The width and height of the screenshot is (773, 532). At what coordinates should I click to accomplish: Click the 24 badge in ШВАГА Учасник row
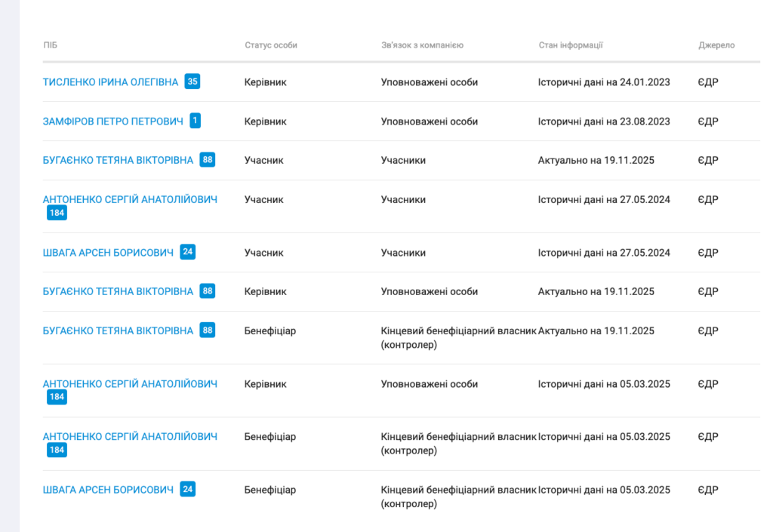click(x=188, y=252)
